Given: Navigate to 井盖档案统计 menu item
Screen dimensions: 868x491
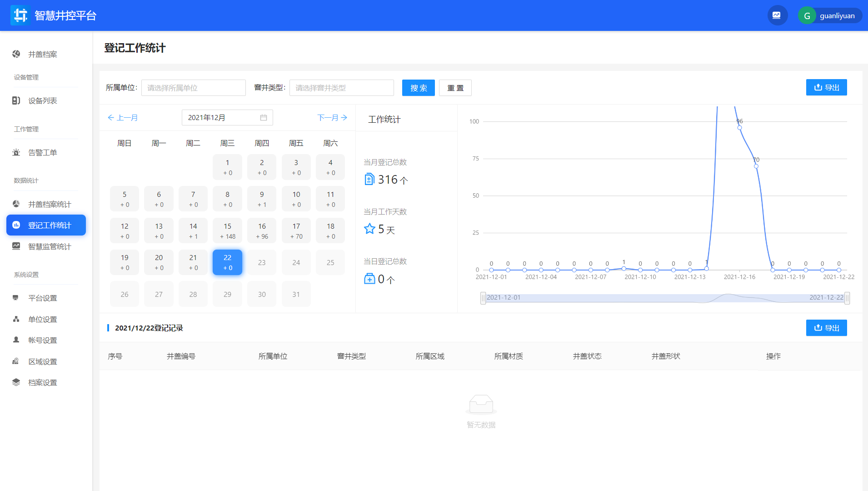Looking at the screenshot, I should coord(49,204).
